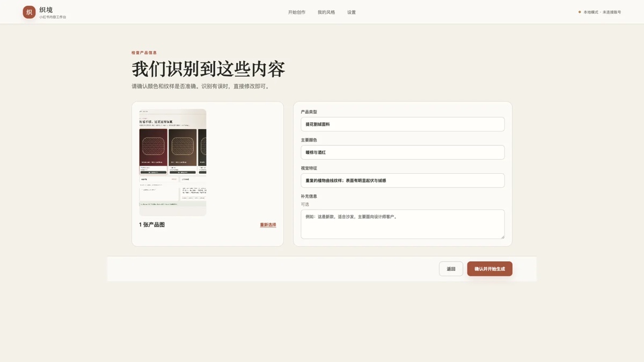
Task: Click the 返回 button
Action: (451, 269)
